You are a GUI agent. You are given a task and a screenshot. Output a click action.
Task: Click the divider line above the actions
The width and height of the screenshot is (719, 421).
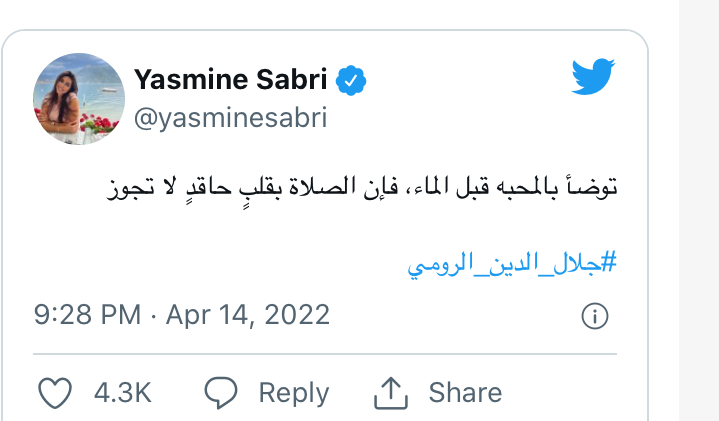(x=325, y=354)
